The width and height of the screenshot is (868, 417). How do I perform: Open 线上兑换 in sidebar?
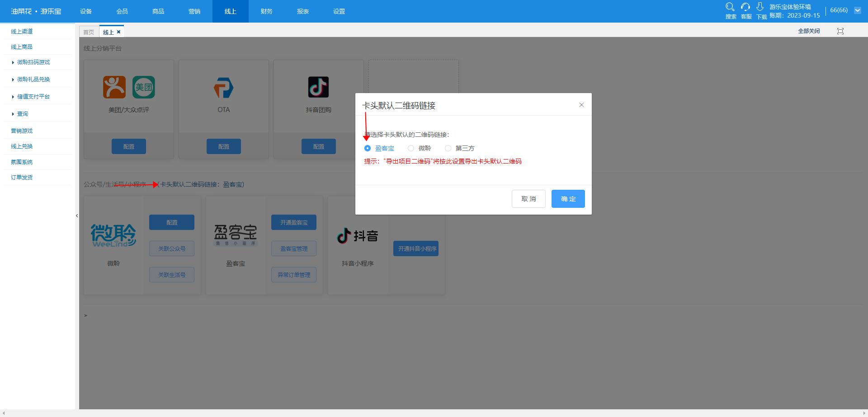[22, 146]
